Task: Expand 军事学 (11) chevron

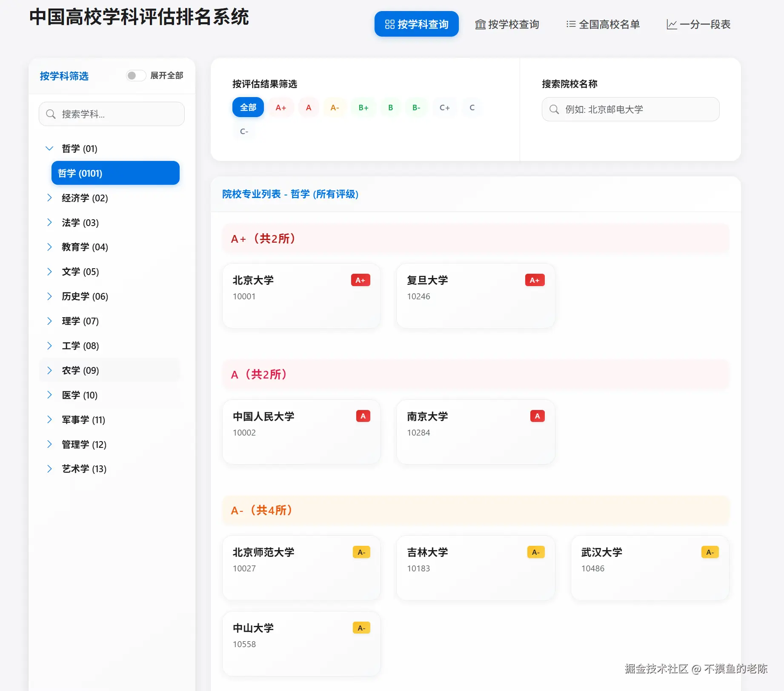Action: (x=49, y=420)
